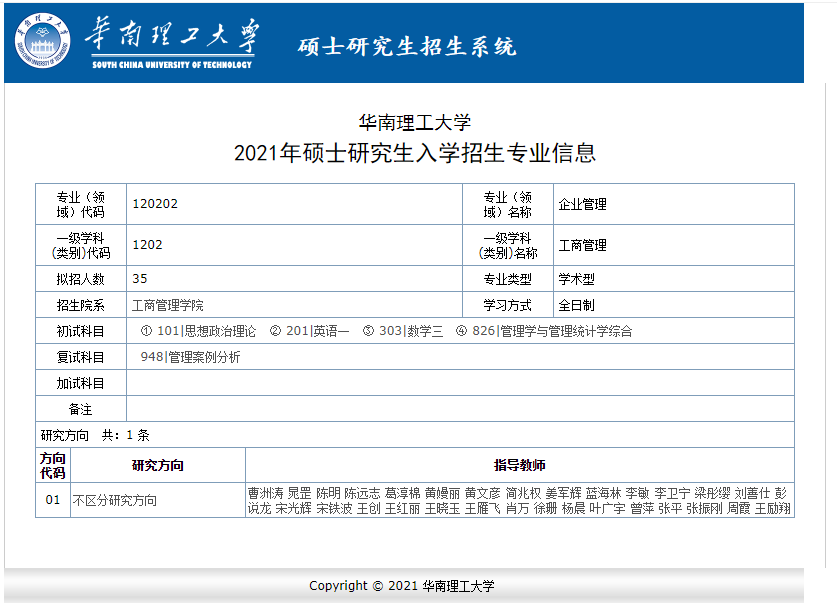This screenshot has width=837, height=609.
Task: Select the major code value 120202
Action: (x=155, y=204)
